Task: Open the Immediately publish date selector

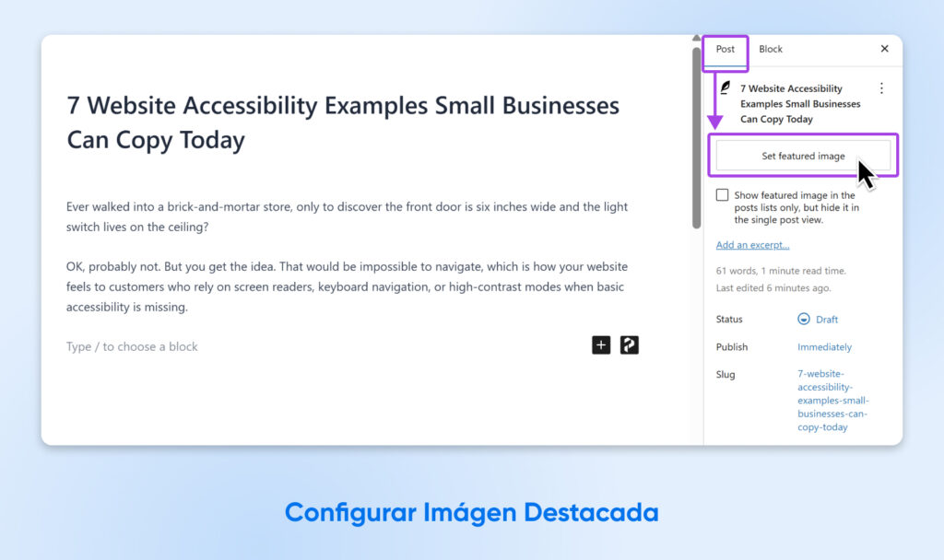Action: pyautogui.click(x=824, y=346)
